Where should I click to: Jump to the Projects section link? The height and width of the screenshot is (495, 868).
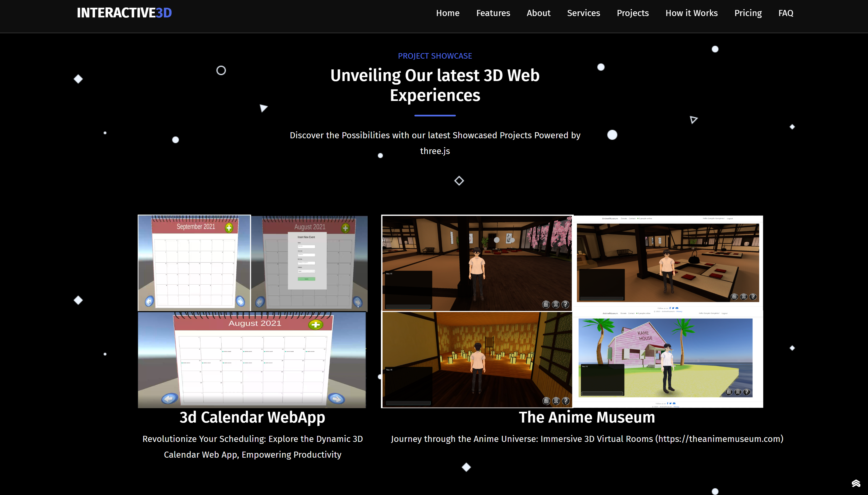[x=632, y=13]
